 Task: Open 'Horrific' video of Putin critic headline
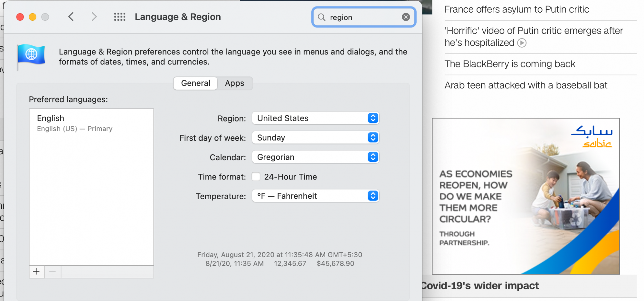tap(534, 36)
